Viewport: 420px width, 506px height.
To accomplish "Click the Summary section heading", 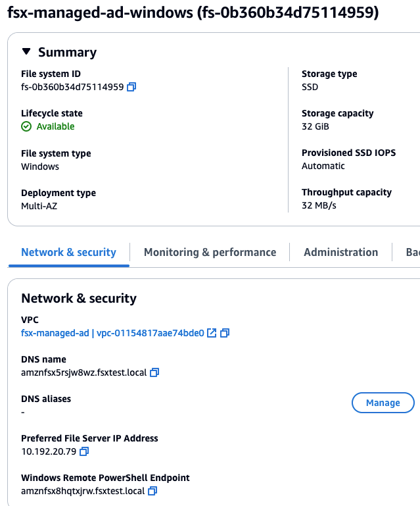I will pyautogui.click(x=67, y=52).
